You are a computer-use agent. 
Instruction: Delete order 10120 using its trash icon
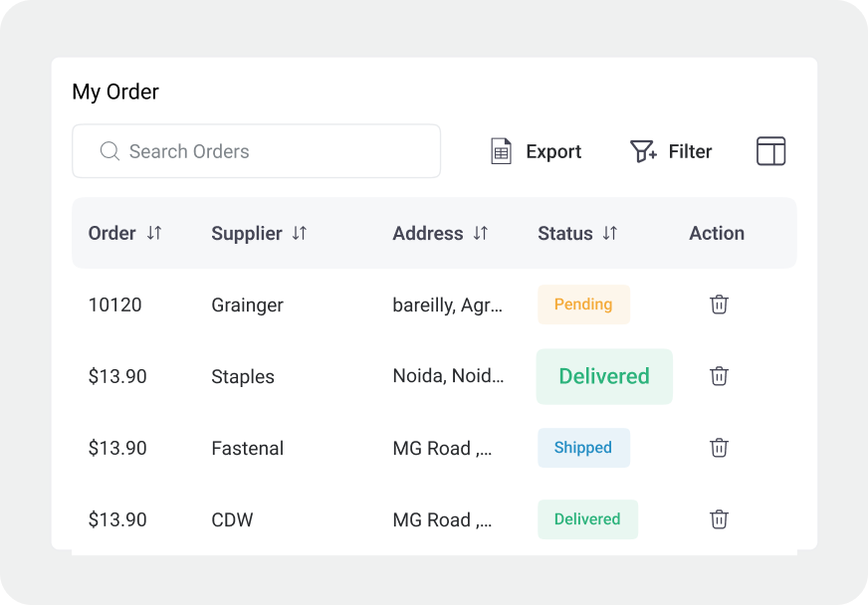point(719,304)
